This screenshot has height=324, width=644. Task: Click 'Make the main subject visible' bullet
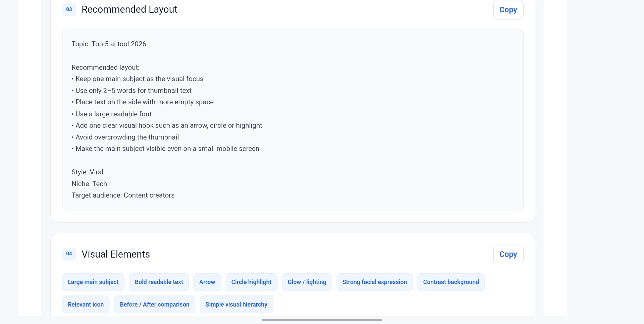tap(165, 149)
